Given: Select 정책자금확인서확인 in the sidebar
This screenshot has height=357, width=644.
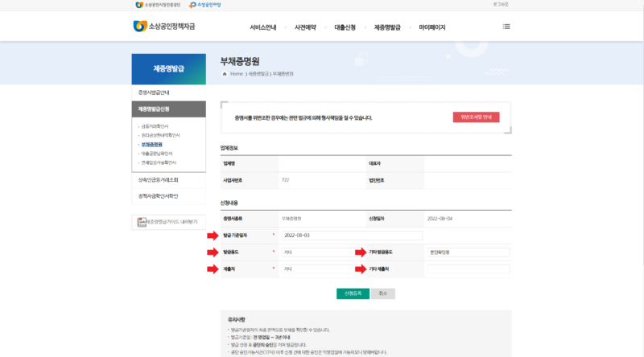Looking at the screenshot, I should click(x=169, y=196).
